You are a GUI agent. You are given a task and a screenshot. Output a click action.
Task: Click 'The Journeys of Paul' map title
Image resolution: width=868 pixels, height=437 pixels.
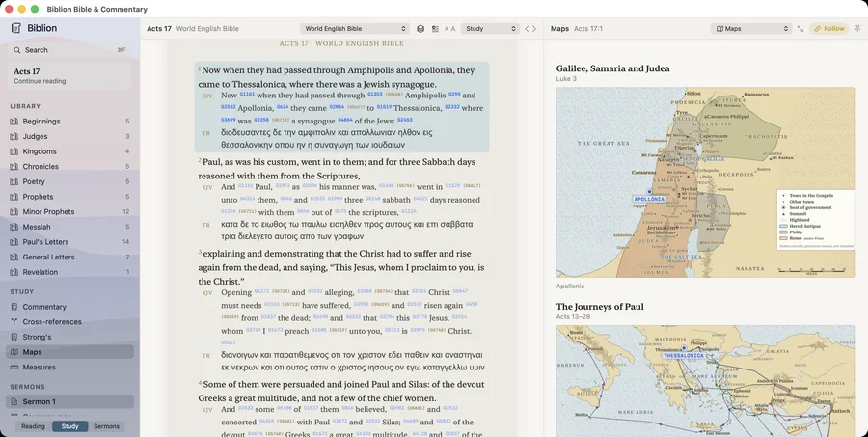[x=600, y=307]
